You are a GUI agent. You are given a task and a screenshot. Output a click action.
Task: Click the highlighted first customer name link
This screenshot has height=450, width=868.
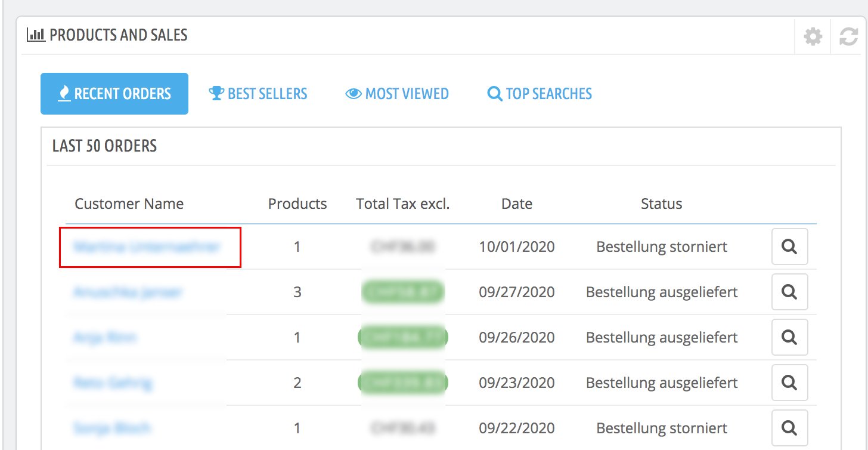pyautogui.click(x=147, y=246)
